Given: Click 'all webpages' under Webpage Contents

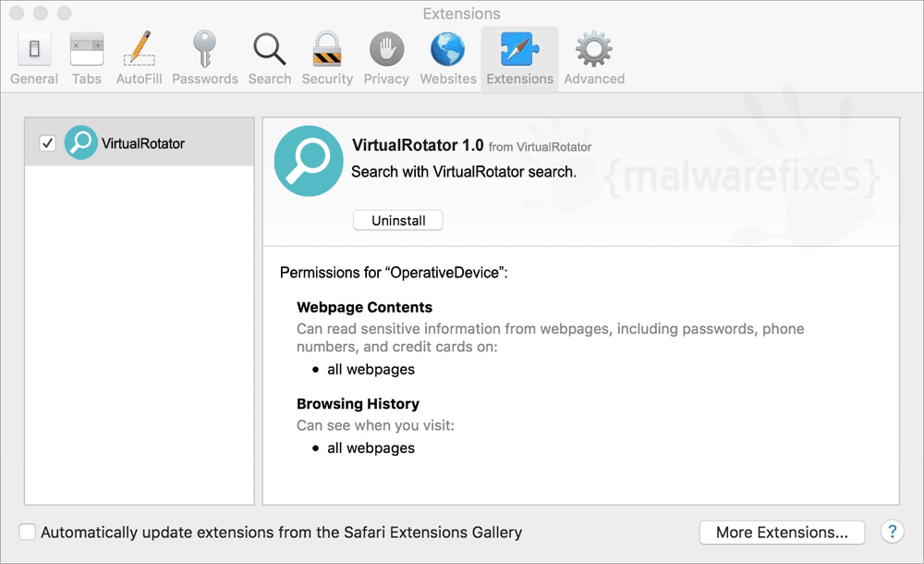Looking at the screenshot, I should pyautogui.click(x=371, y=370).
